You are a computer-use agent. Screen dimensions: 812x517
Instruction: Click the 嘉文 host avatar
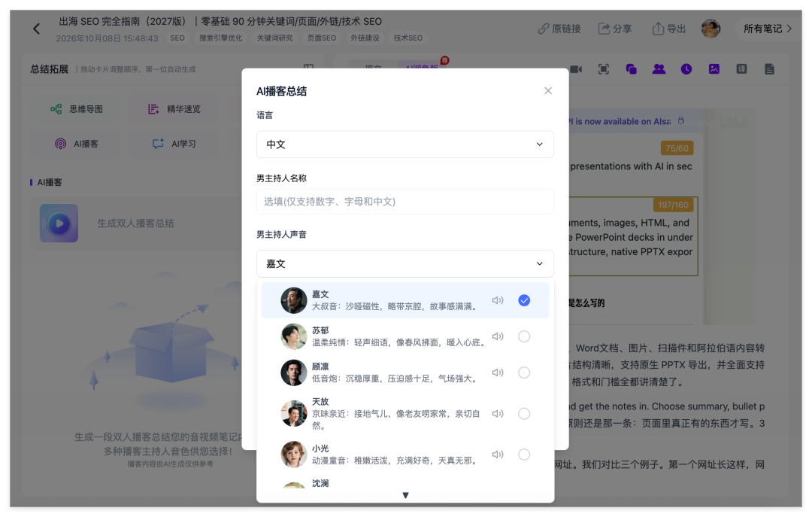pyautogui.click(x=294, y=300)
